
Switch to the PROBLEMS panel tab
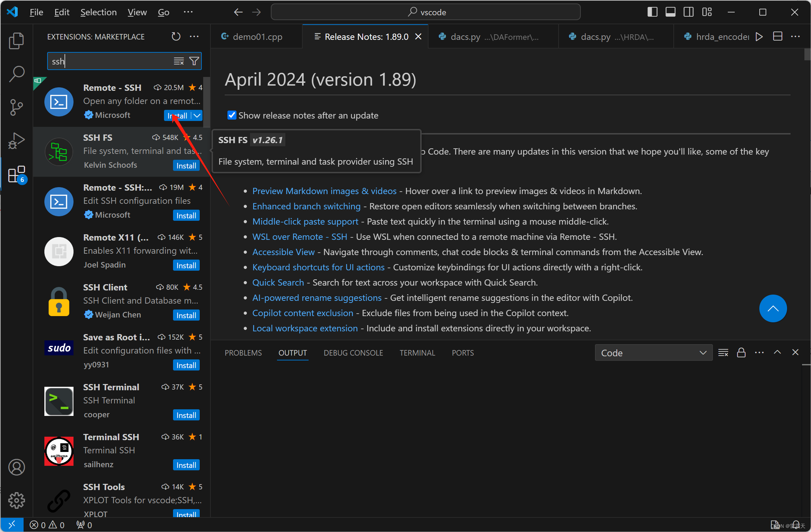(243, 353)
